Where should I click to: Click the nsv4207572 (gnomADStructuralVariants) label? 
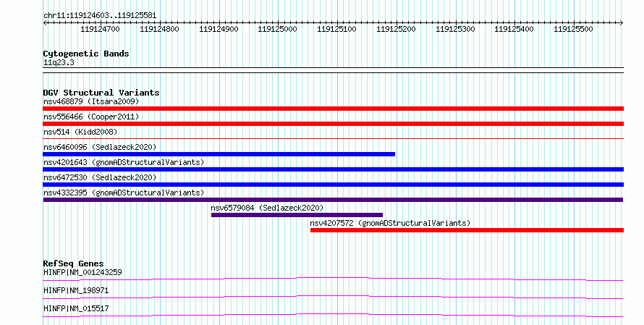390,223
